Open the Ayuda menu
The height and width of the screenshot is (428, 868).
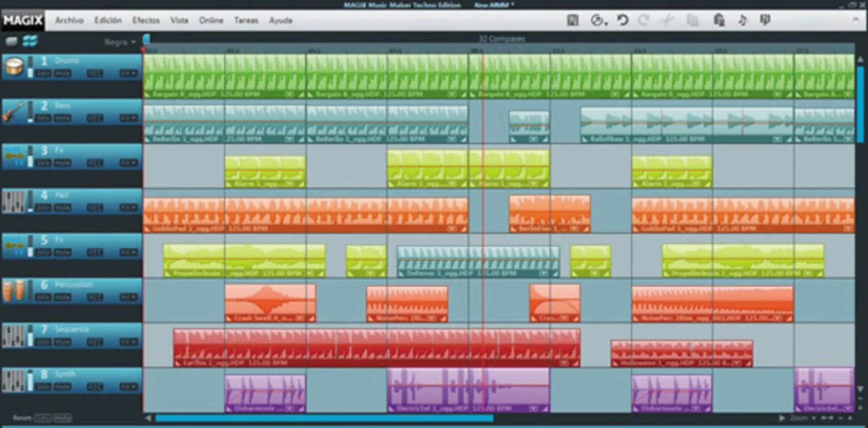pyautogui.click(x=281, y=20)
